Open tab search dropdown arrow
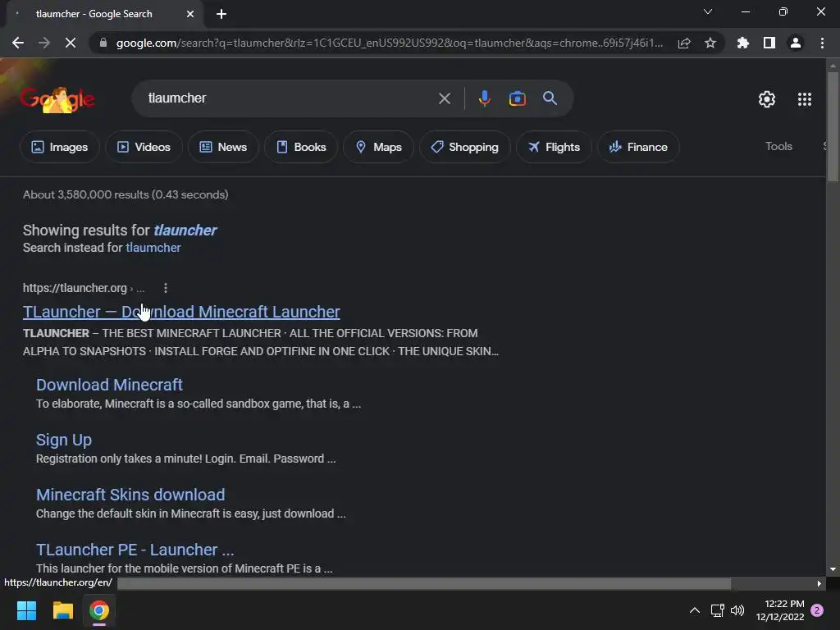This screenshot has width=840, height=630. tap(708, 11)
